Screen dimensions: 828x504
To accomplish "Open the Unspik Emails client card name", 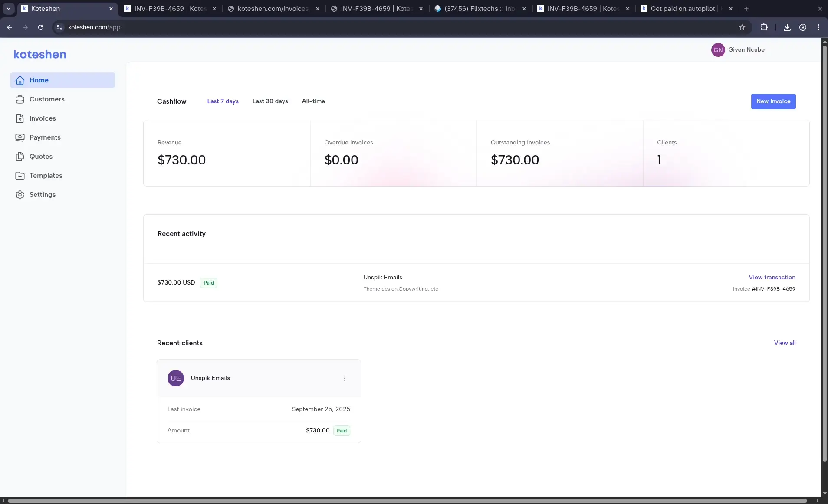I will click(x=210, y=378).
